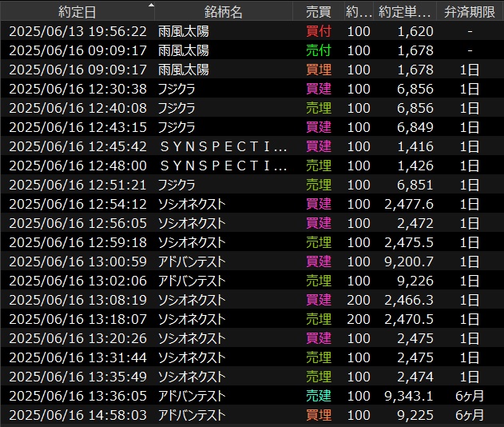Click price 6,856 in the 12:30:38 row
Image resolution: width=504 pixels, height=427 pixels.
point(415,89)
